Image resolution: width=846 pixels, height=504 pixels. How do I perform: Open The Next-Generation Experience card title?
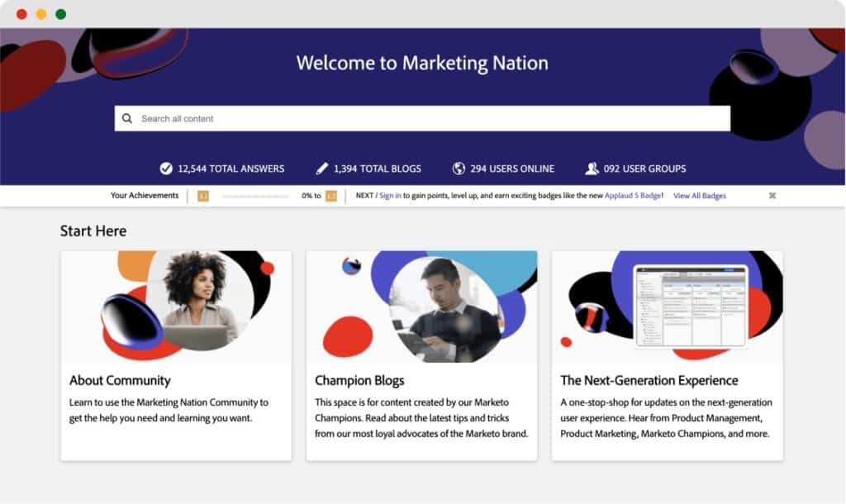pyautogui.click(x=649, y=380)
